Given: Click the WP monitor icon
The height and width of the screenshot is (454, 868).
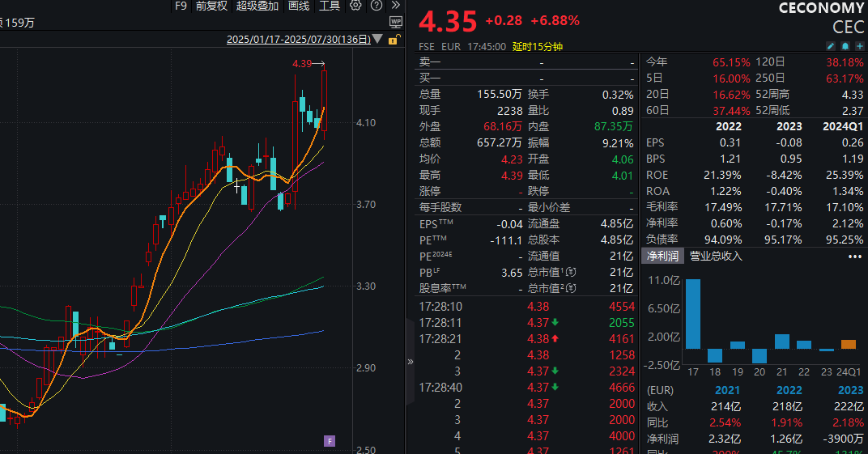Looking at the screenshot, I should pyautogui.click(x=396, y=22).
